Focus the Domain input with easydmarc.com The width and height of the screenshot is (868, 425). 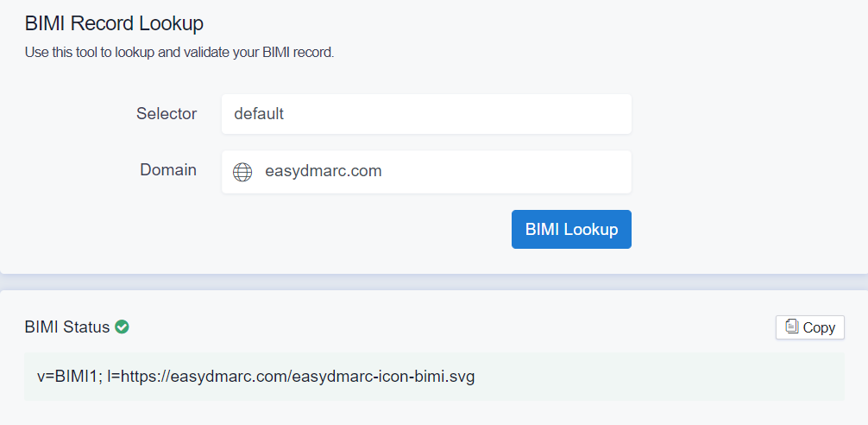point(426,172)
